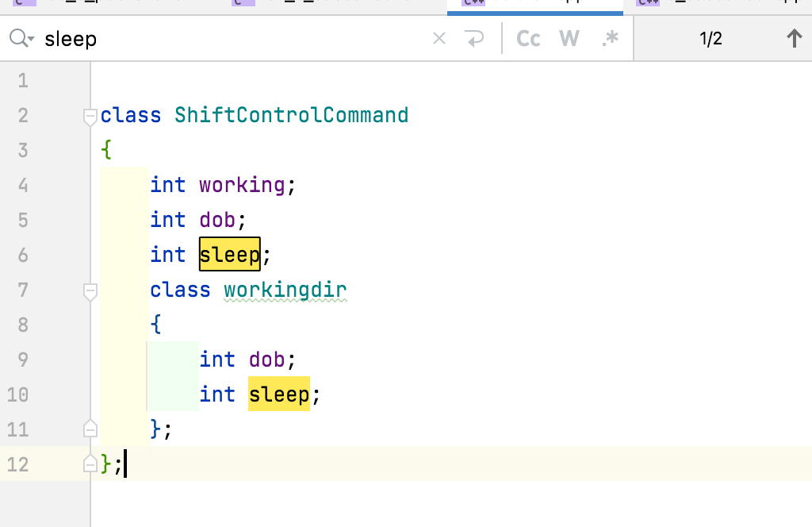Image resolution: width=812 pixels, height=527 pixels.
Task: Select the highlighted sleep match on line 6
Action: click(x=229, y=254)
